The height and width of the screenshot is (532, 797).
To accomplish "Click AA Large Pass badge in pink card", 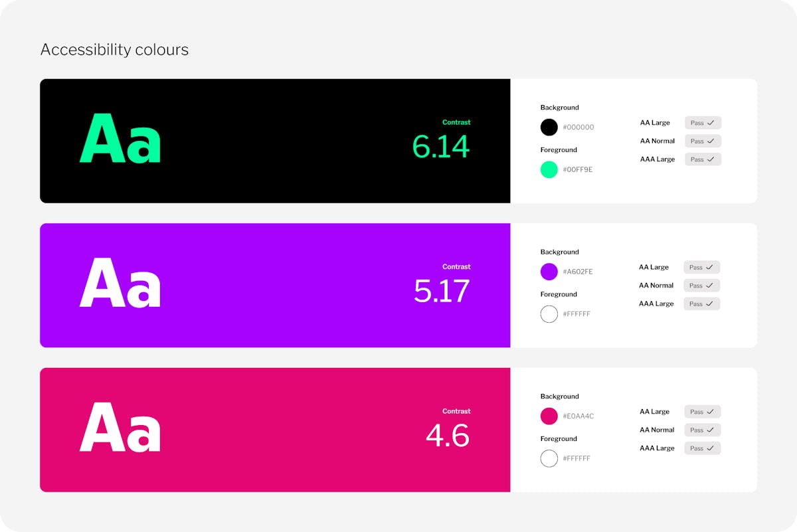I will coord(703,412).
